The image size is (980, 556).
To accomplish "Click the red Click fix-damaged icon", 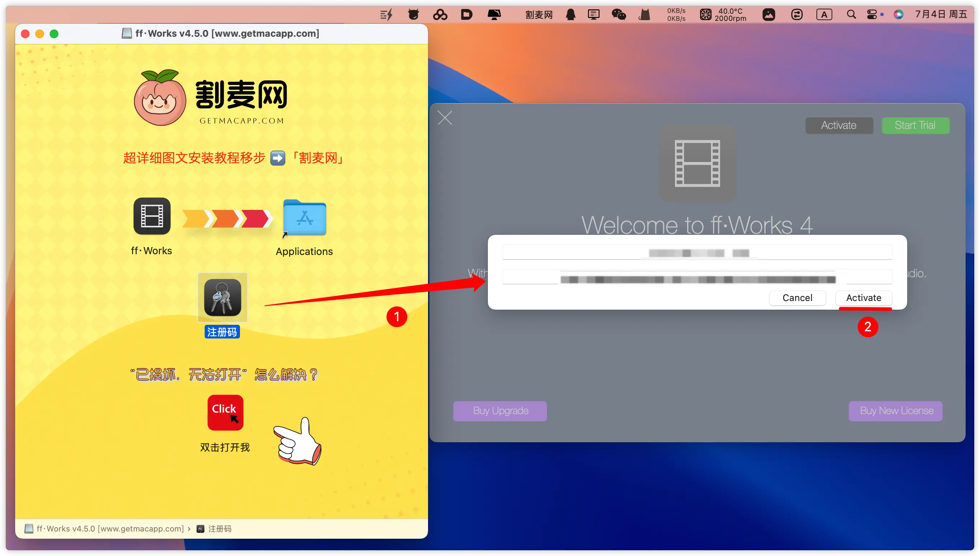I will [225, 412].
